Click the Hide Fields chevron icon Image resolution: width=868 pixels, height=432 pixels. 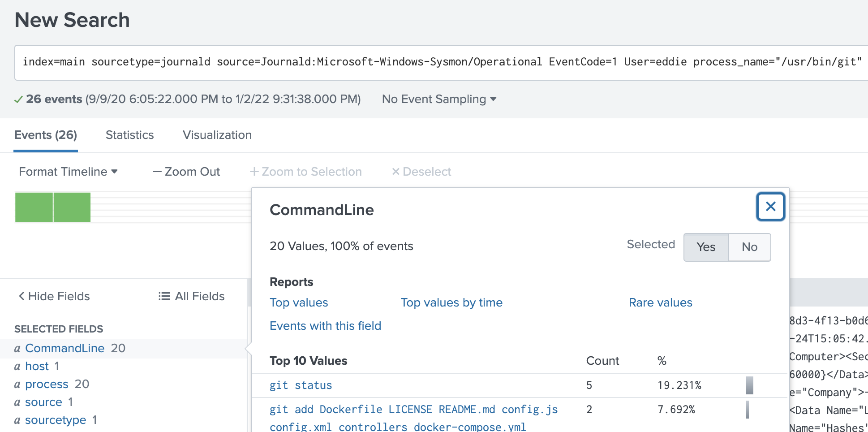(21, 296)
